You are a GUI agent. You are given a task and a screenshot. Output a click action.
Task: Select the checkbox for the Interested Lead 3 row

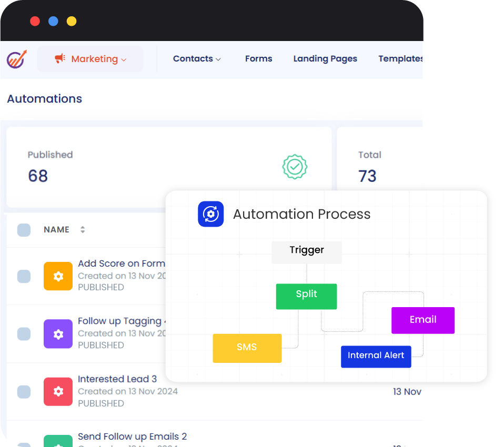[x=24, y=392]
